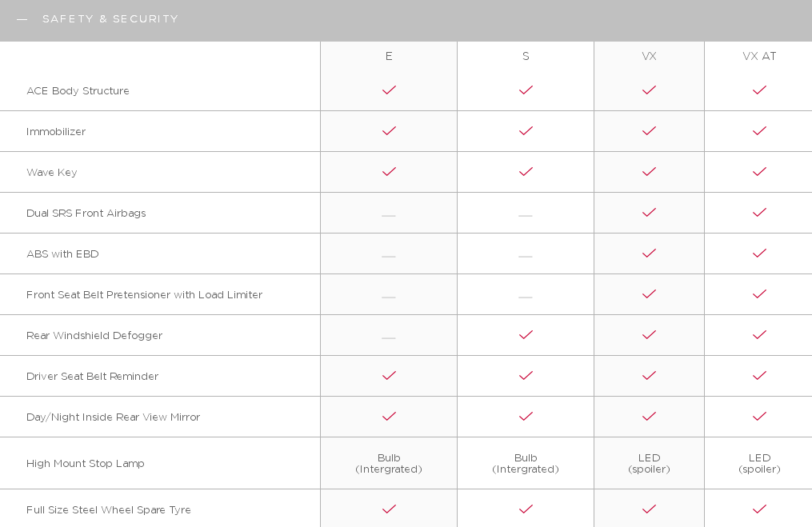This screenshot has height=527, width=812.
Task: Click the ACE Body Structure checkmark for E
Action: click(389, 90)
